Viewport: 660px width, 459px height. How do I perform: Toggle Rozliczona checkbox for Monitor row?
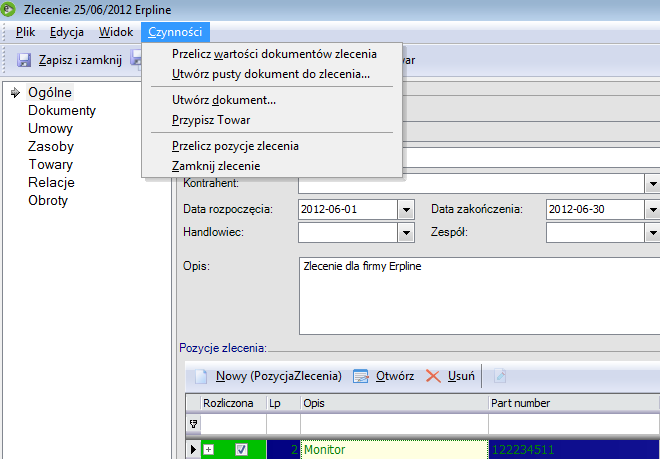coord(241,449)
